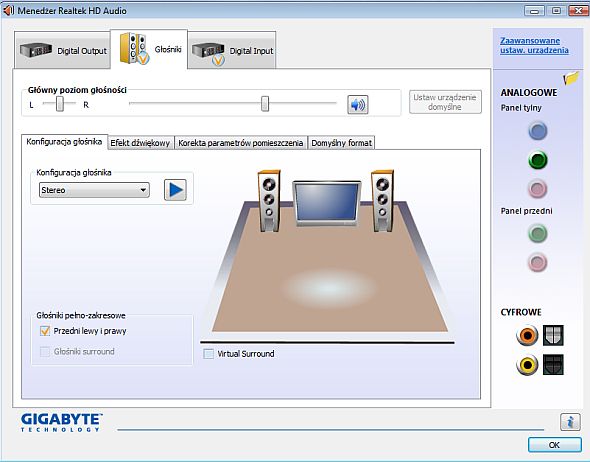Click the L-R balance slider handle
This screenshot has width=590, height=462.
pos(60,104)
